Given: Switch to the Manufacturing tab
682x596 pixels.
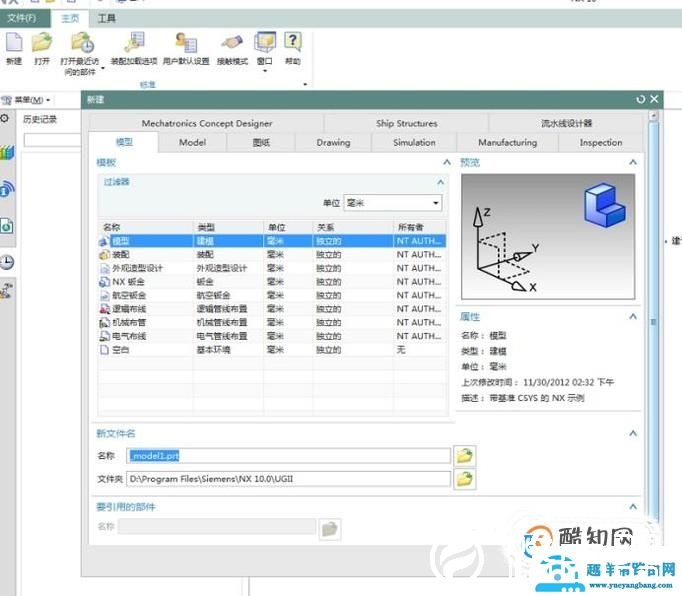Looking at the screenshot, I should tap(508, 143).
